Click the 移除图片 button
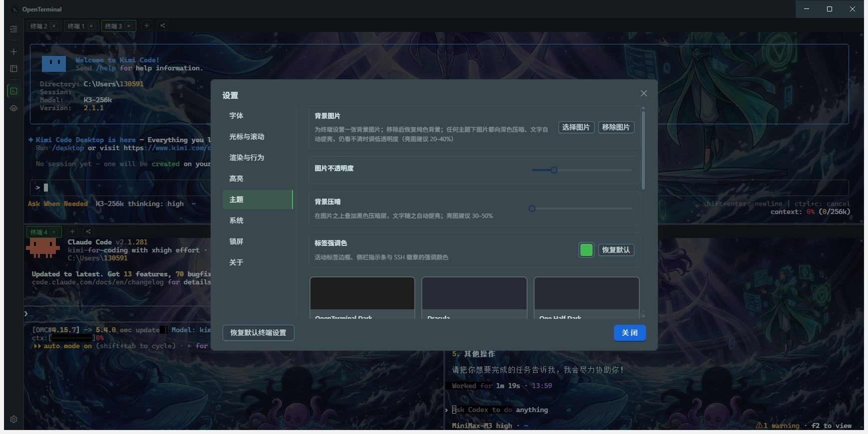868x434 pixels. coord(616,127)
